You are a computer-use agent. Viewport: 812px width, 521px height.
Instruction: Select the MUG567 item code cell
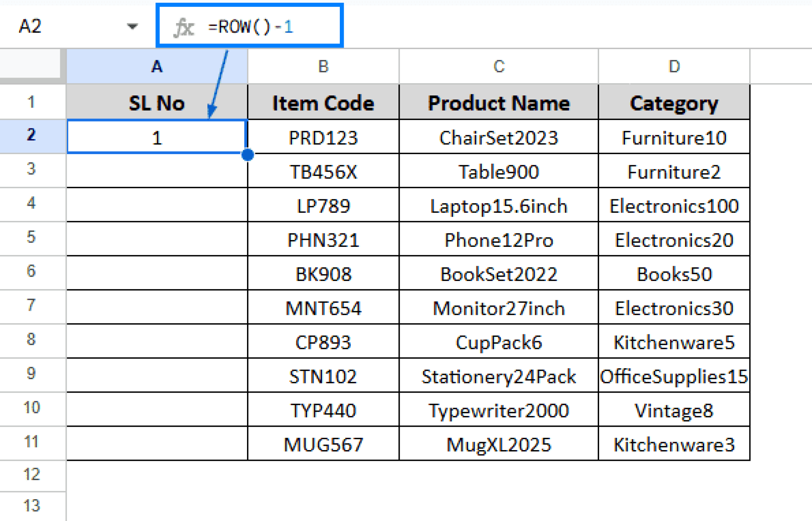click(323, 444)
